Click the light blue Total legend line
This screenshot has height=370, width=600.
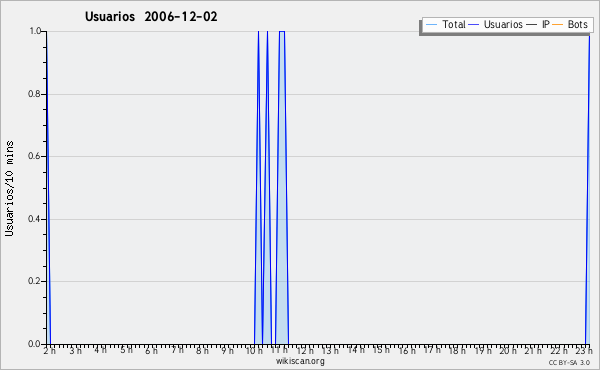coord(431,25)
